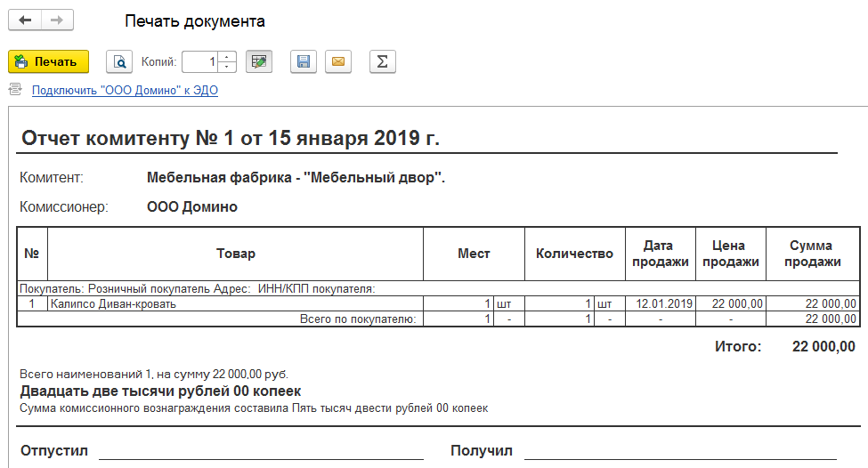
Task: Click the Итого total amount 22 000,00
Action: [823, 347]
